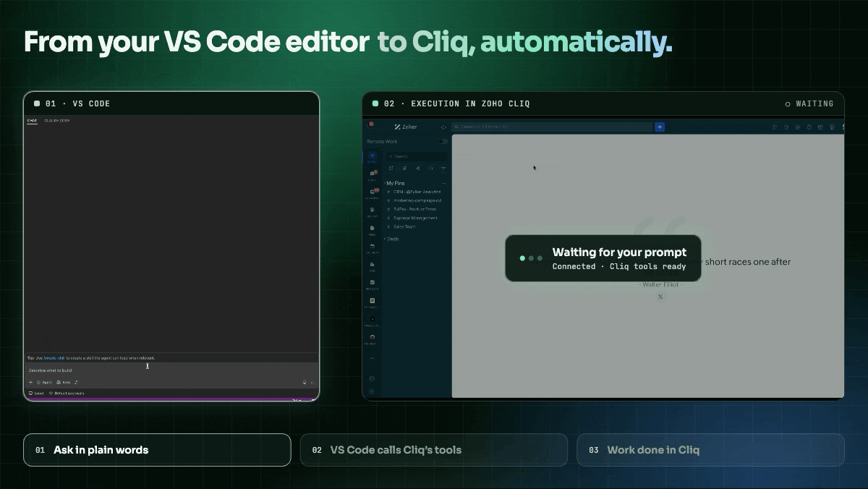Open the marketing-campaign pinned channel
Image resolution: width=868 pixels, height=489 pixels.
pos(417,200)
